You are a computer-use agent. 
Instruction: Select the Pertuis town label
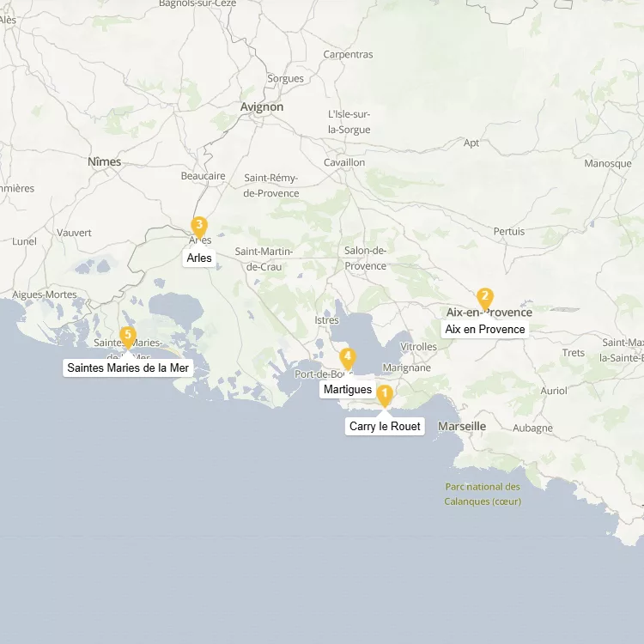508,232
